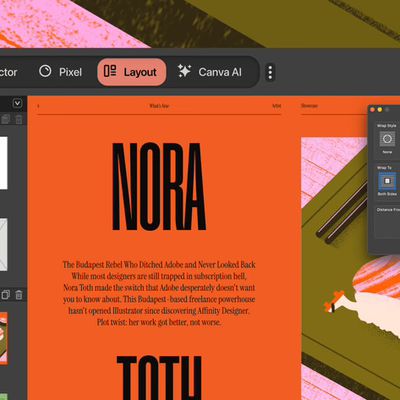Expand the left panel chevron dropdown

(x=17, y=103)
